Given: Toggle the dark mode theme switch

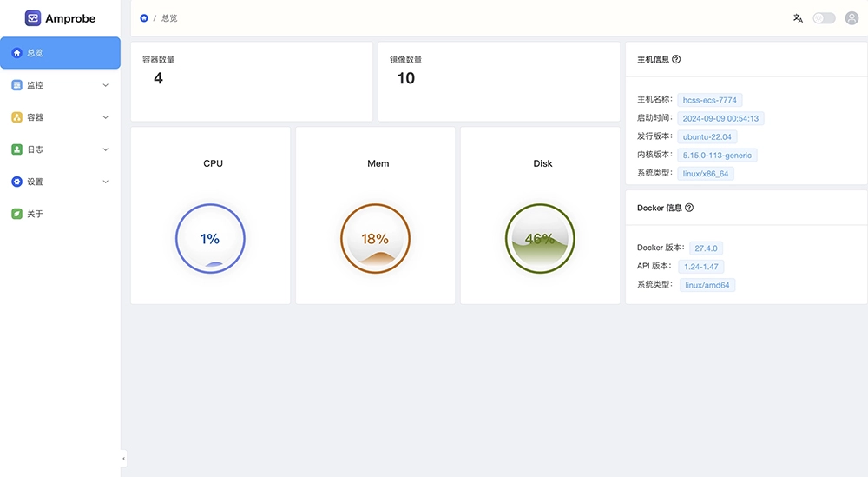Looking at the screenshot, I should coord(824,18).
